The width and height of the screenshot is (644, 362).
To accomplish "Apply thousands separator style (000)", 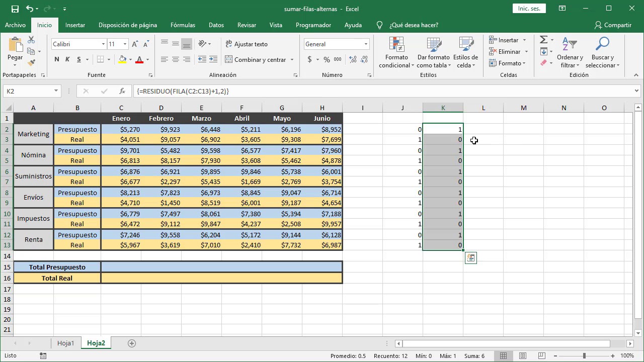I will click(338, 59).
